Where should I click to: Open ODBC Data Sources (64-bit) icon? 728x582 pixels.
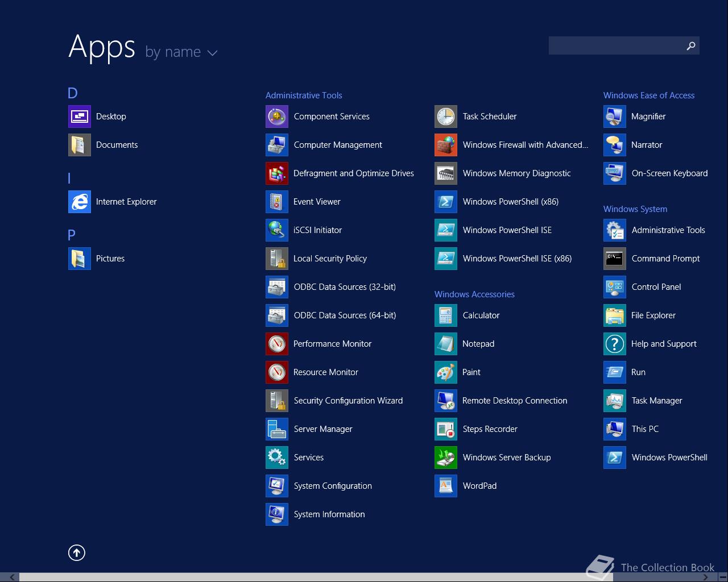click(277, 315)
